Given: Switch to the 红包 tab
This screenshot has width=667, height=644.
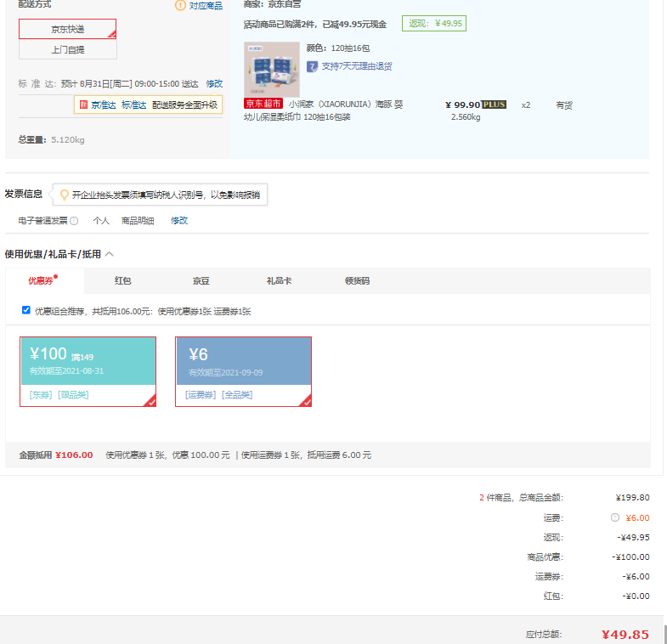Looking at the screenshot, I should (x=122, y=280).
